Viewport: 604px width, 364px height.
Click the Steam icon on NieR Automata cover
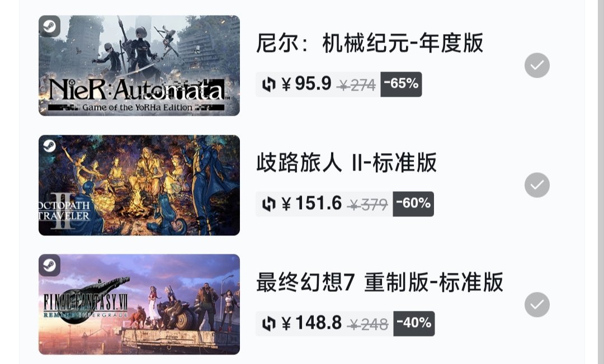pos(49,26)
